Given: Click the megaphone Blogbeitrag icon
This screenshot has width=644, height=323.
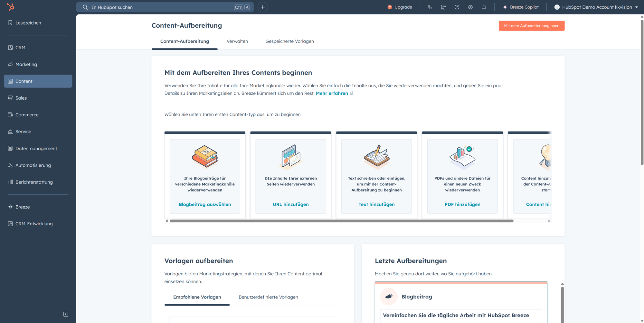Looking at the screenshot, I should tap(389, 297).
